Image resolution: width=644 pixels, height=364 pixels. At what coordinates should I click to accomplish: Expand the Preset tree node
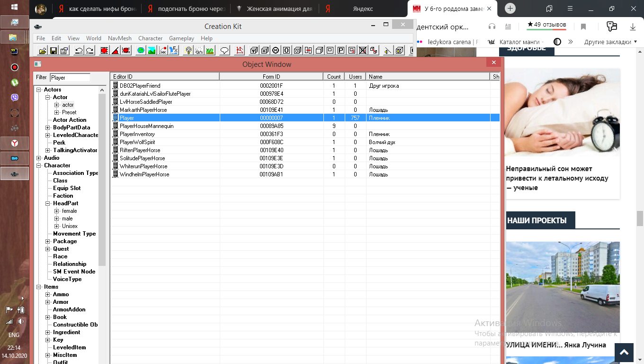[57, 112]
